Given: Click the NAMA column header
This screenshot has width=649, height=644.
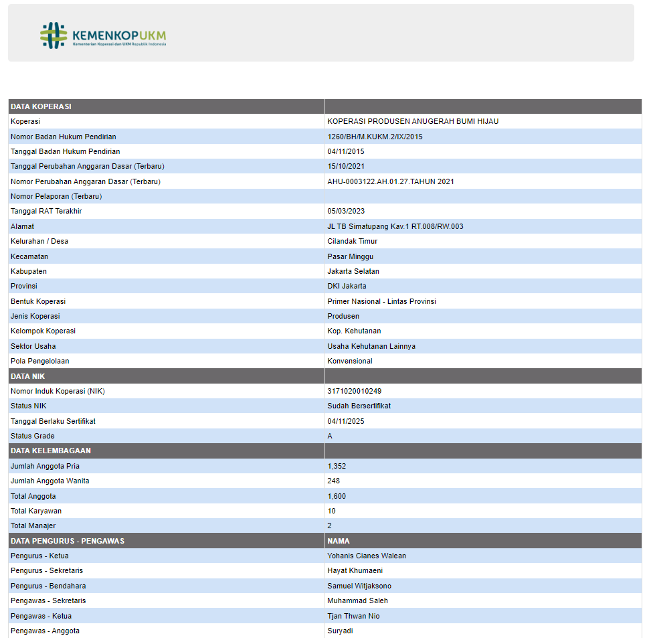Looking at the screenshot, I should [339, 541].
